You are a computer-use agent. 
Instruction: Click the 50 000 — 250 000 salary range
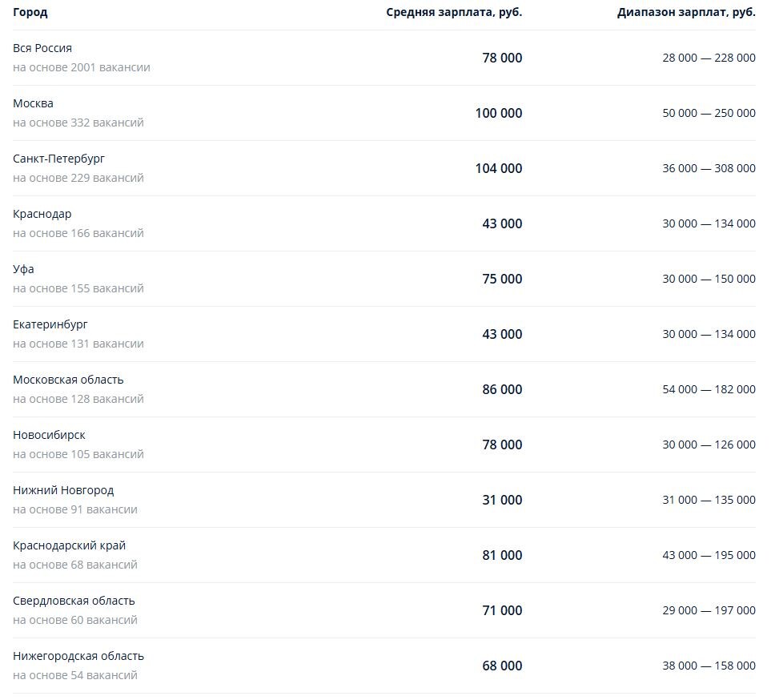709,113
